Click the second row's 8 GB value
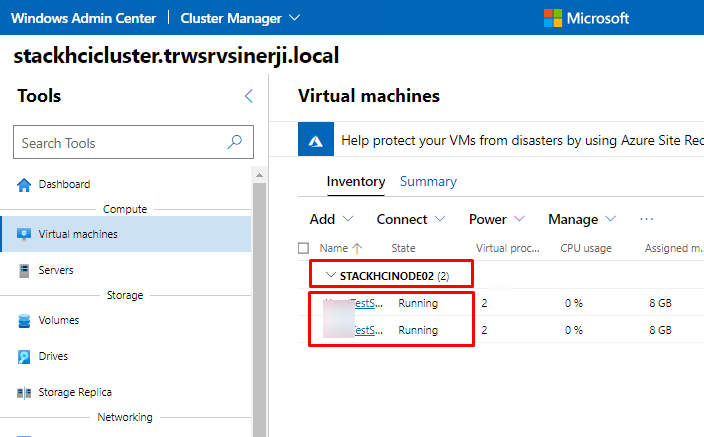 point(660,330)
